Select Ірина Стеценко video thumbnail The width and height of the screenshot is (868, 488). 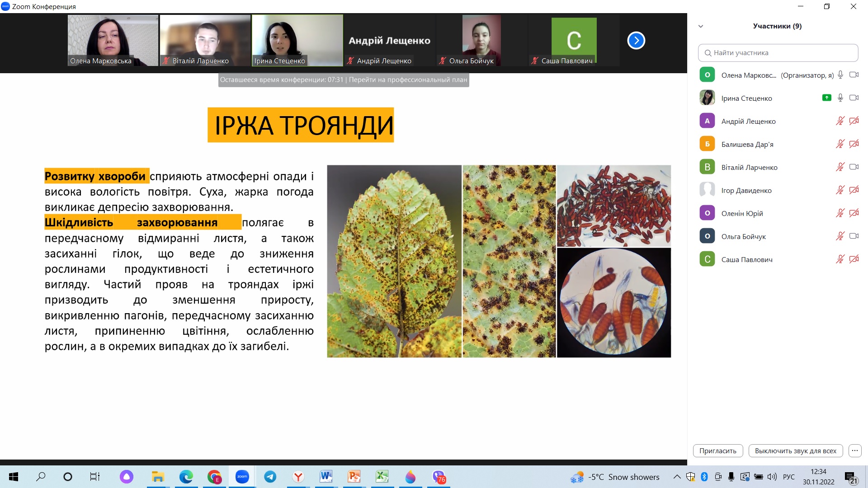(x=297, y=41)
